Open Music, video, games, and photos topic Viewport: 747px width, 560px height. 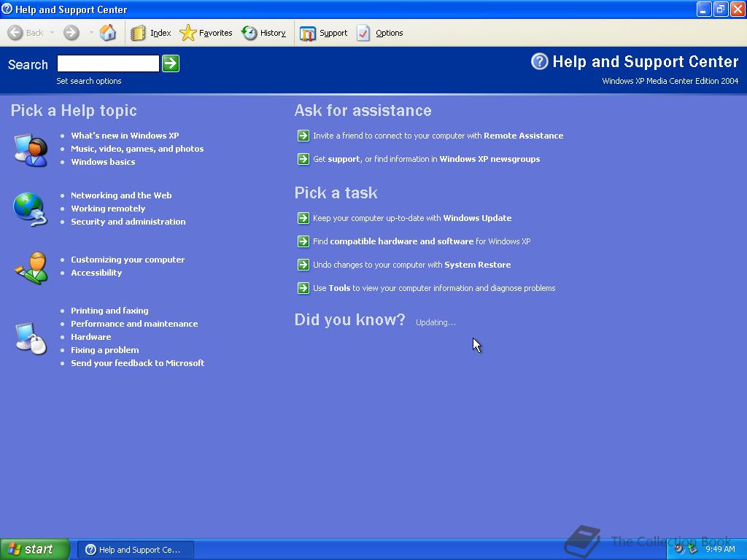(x=137, y=149)
